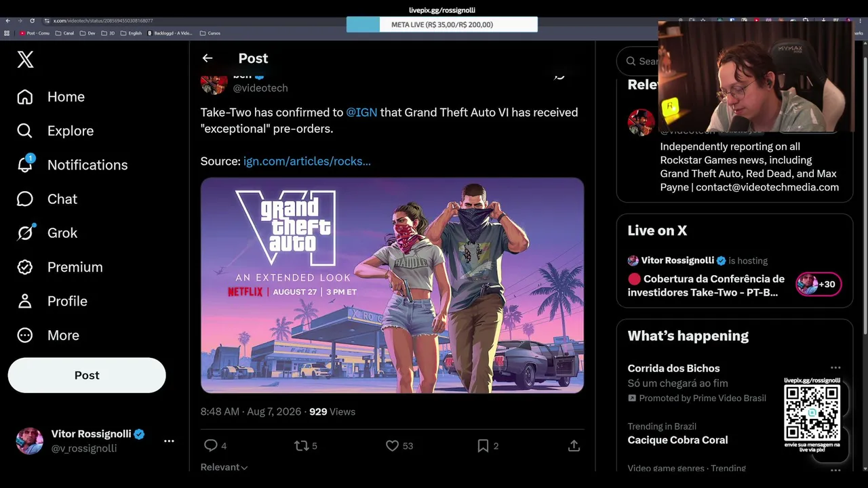Open the Premium page
This screenshot has width=868, height=488.
60,267
